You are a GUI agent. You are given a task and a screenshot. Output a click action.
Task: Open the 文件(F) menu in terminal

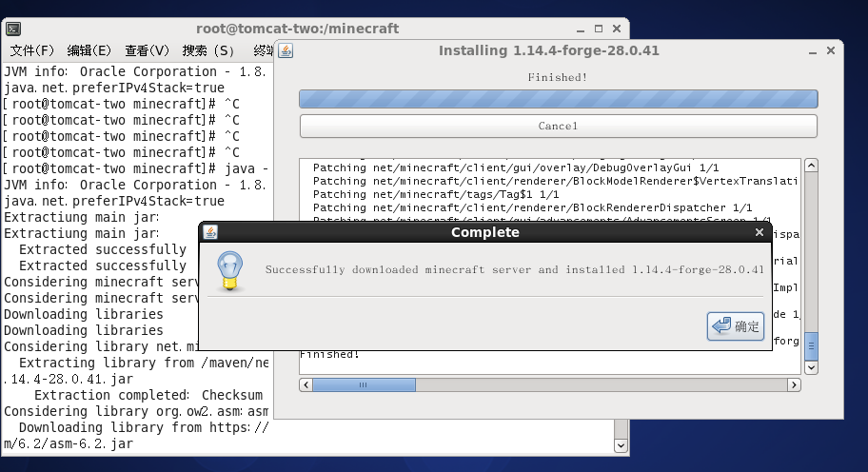32,50
